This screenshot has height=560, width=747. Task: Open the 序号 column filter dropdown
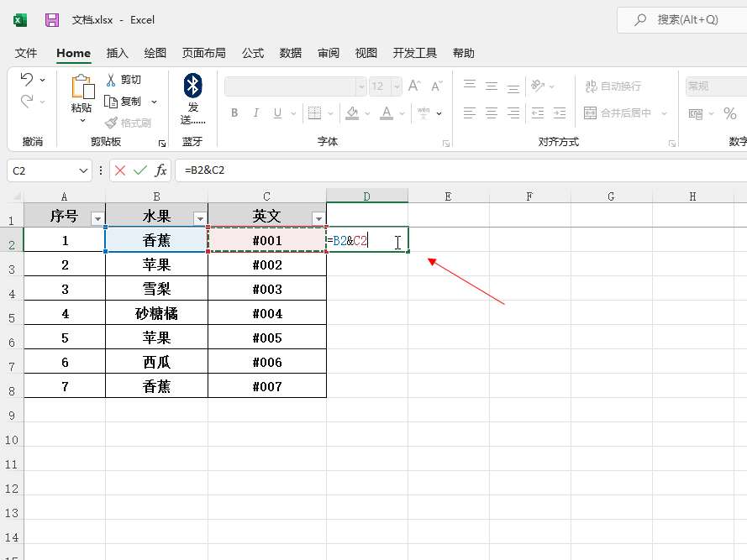point(97,218)
